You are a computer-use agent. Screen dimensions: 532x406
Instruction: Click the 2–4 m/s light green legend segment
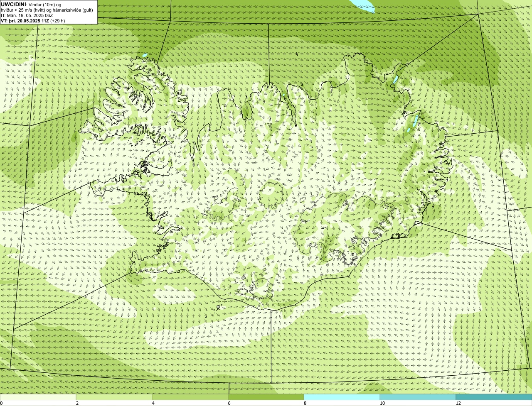point(114,397)
